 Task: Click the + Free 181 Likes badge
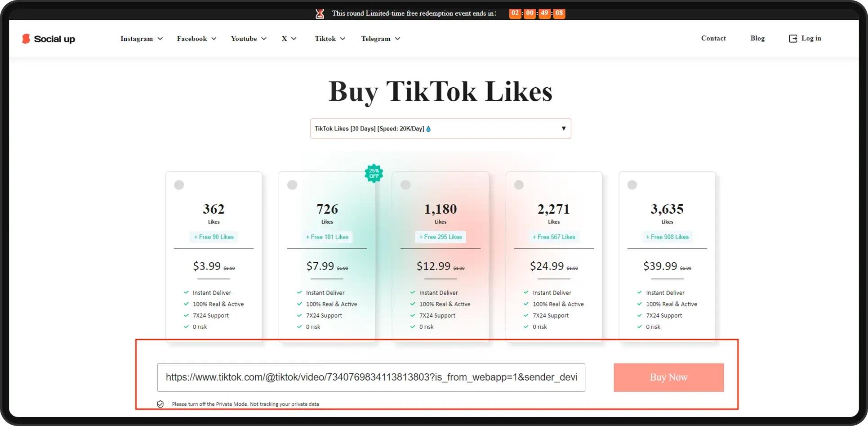[x=327, y=237]
